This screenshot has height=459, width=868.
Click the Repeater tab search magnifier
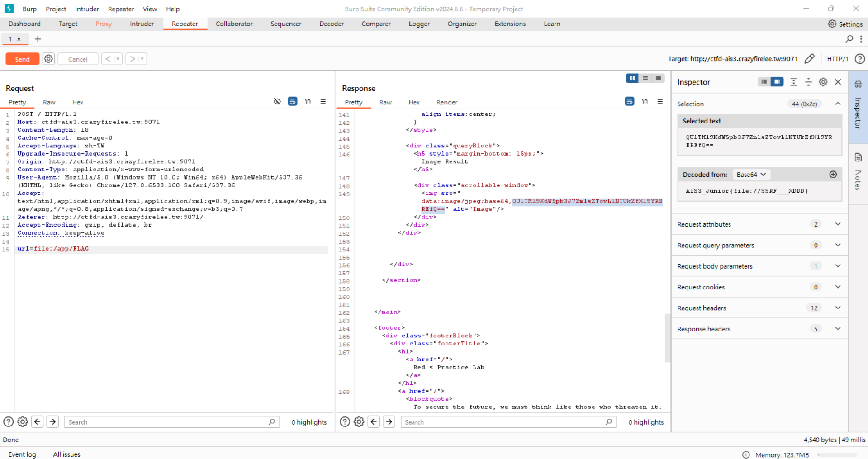[849, 39]
